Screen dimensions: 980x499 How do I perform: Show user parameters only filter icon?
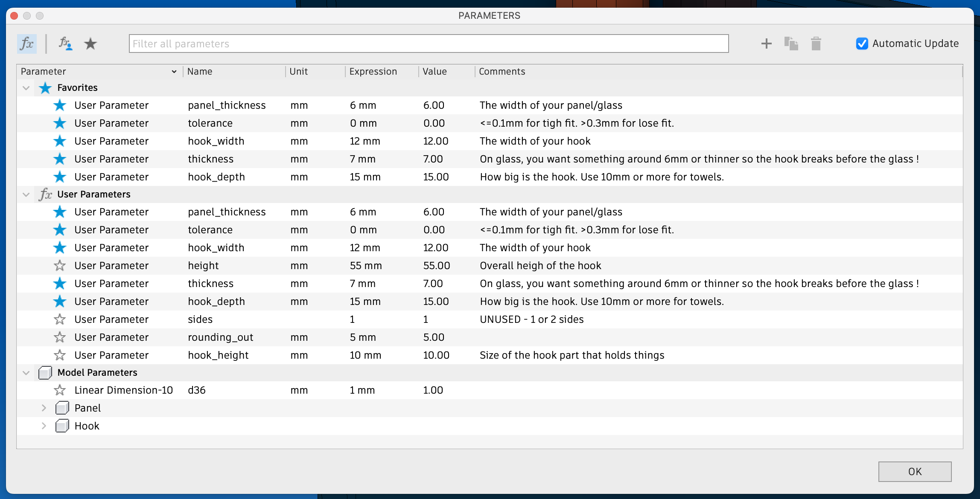65,44
